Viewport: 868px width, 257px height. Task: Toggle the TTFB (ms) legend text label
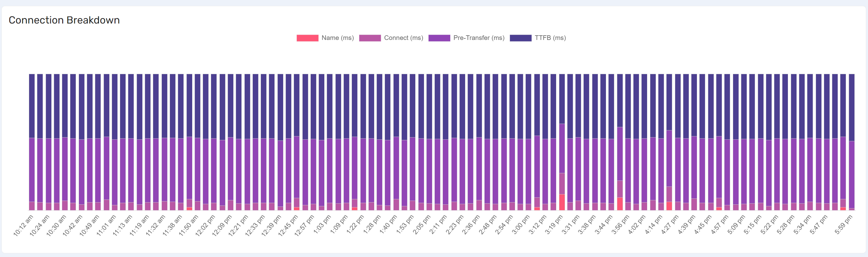[x=550, y=38]
